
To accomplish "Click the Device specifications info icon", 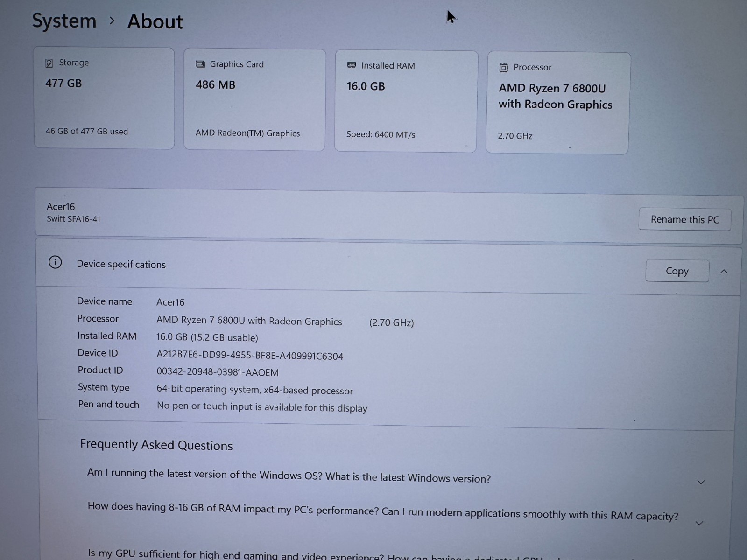I will [x=55, y=262].
